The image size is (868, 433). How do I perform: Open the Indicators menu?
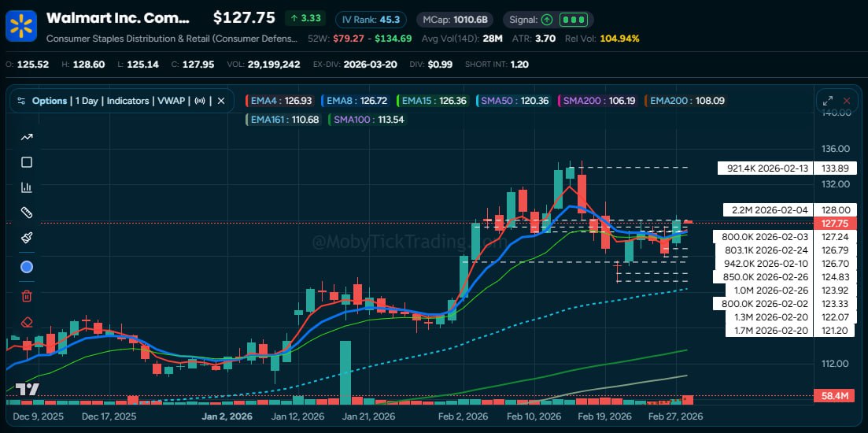point(127,101)
